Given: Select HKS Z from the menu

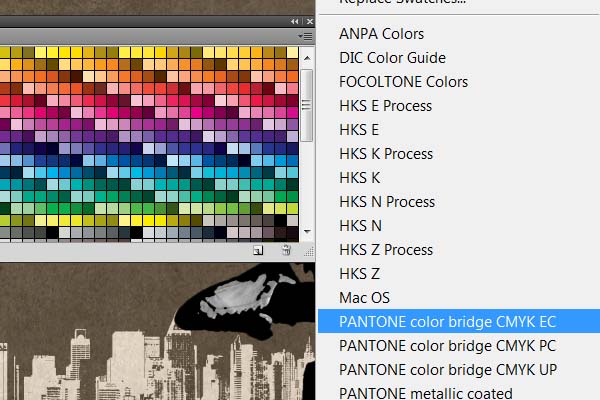Looking at the screenshot, I should [359, 274].
